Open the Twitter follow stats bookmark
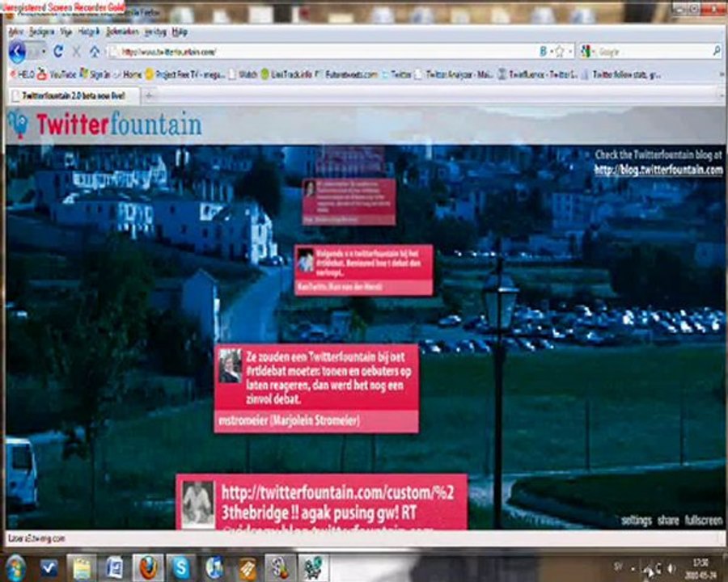Viewport: 728px width, 582px height. click(620, 74)
